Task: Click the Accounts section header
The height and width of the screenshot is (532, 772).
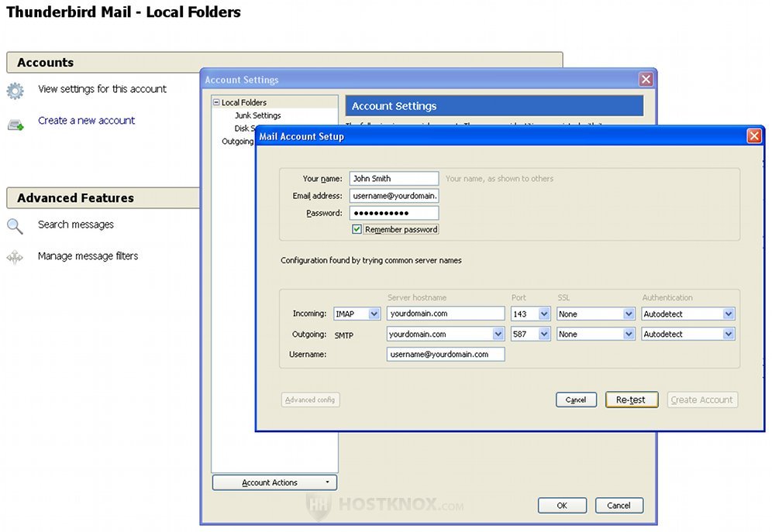Action: coord(284,63)
